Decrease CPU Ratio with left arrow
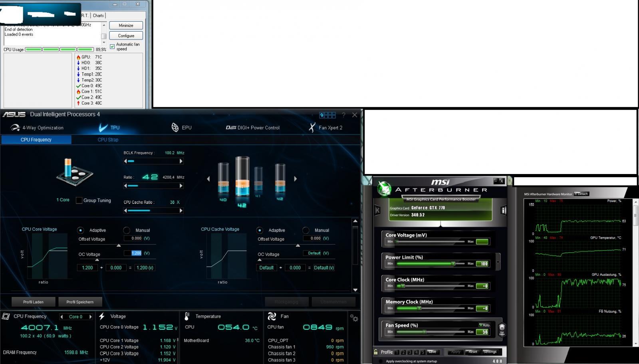Screen dimensions: 639x364 (125, 186)
